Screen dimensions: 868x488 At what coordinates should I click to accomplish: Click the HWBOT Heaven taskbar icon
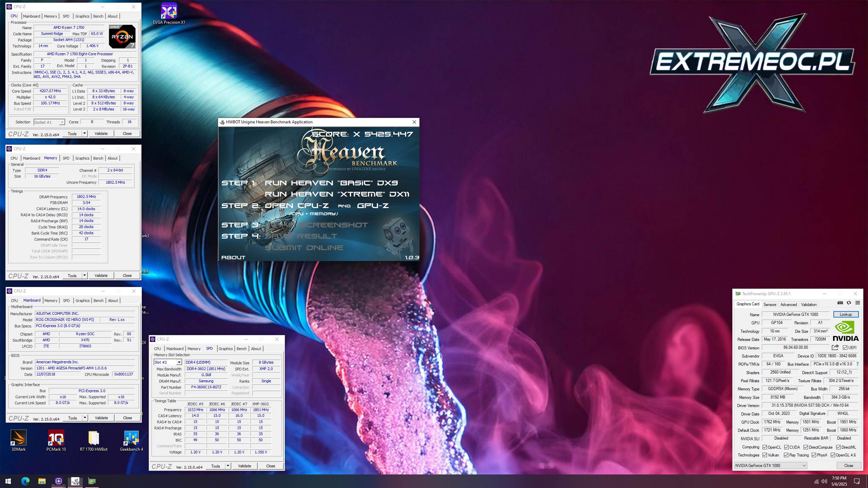click(75, 481)
